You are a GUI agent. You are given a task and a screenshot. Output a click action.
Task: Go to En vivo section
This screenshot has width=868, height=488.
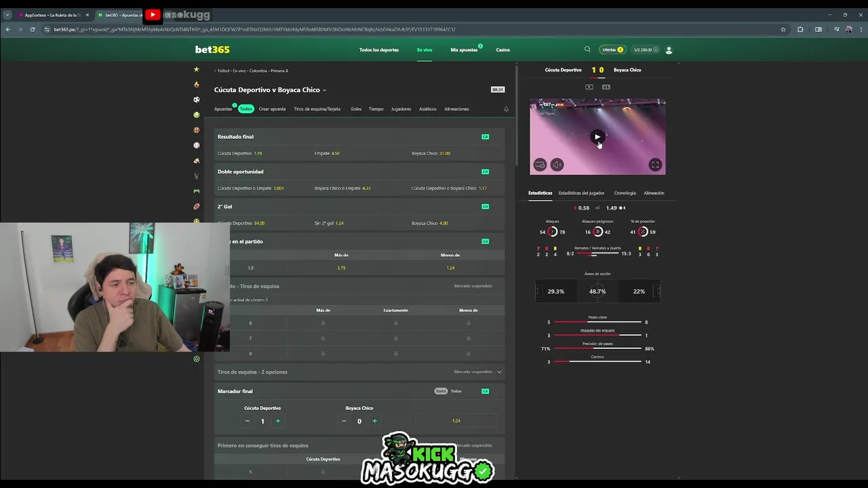pyautogui.click(x=425, y=49)
